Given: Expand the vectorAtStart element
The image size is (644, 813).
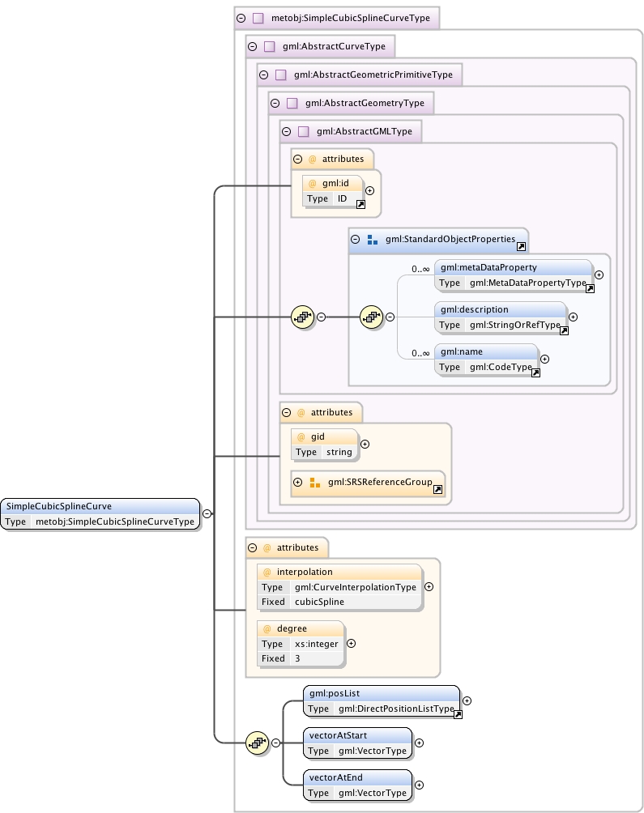Looking at the screenshot, I should coord(419,743).
